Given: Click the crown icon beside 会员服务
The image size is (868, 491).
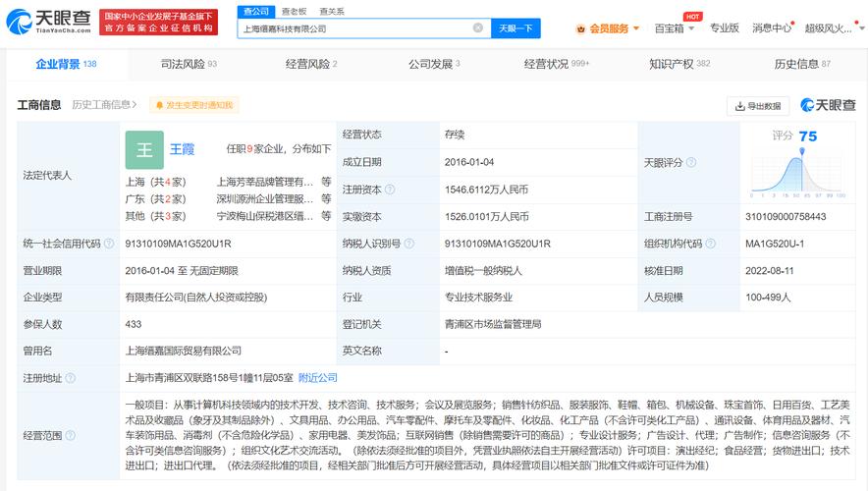Looking at the screenshot, I should (580, 28).
